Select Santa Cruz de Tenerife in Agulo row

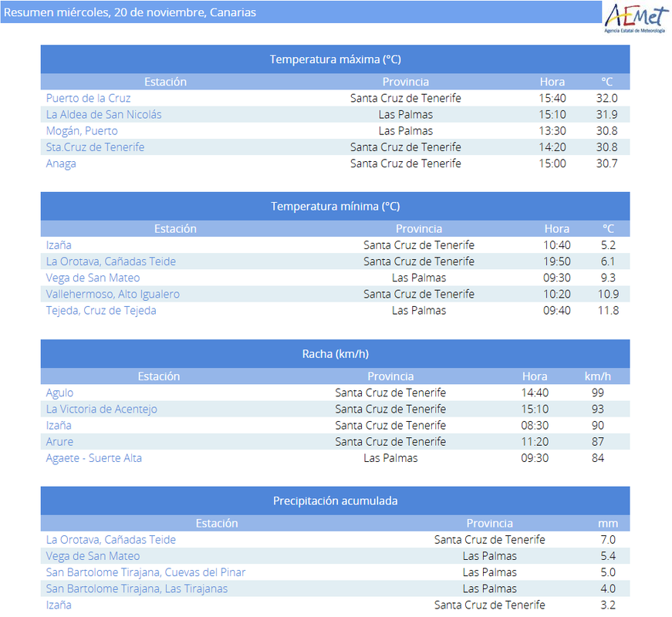point(390,393)
